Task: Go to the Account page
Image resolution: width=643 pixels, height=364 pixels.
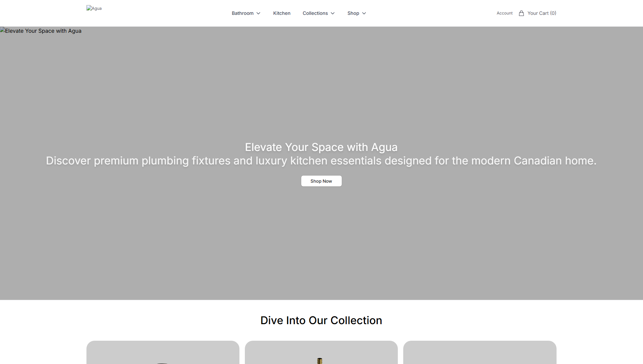Action: [x=505, y=13]
